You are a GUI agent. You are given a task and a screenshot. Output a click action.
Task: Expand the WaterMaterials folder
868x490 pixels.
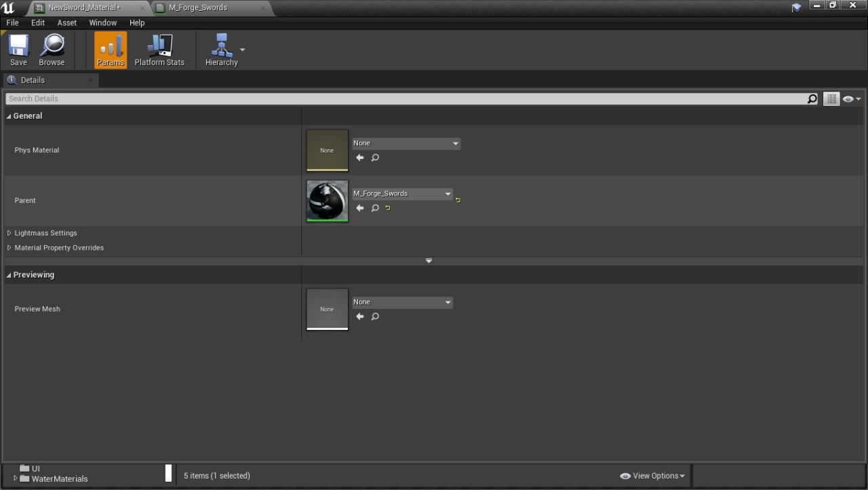click(16, 478)
